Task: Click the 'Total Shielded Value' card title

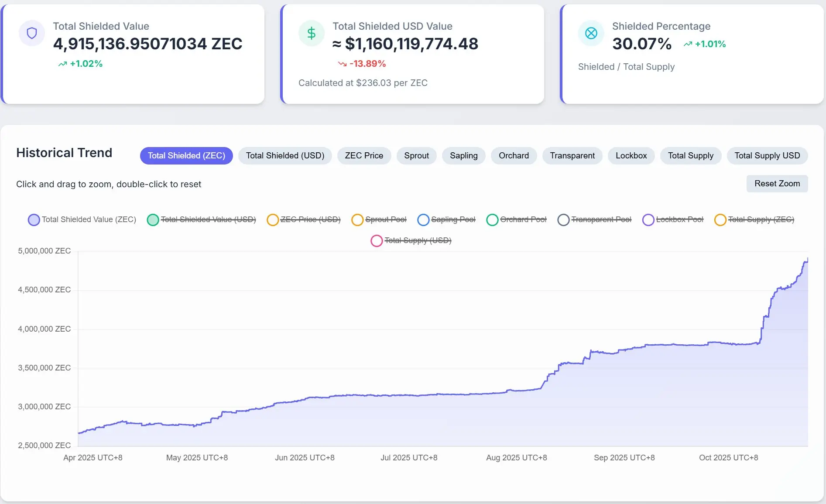Action: [101, 26]
